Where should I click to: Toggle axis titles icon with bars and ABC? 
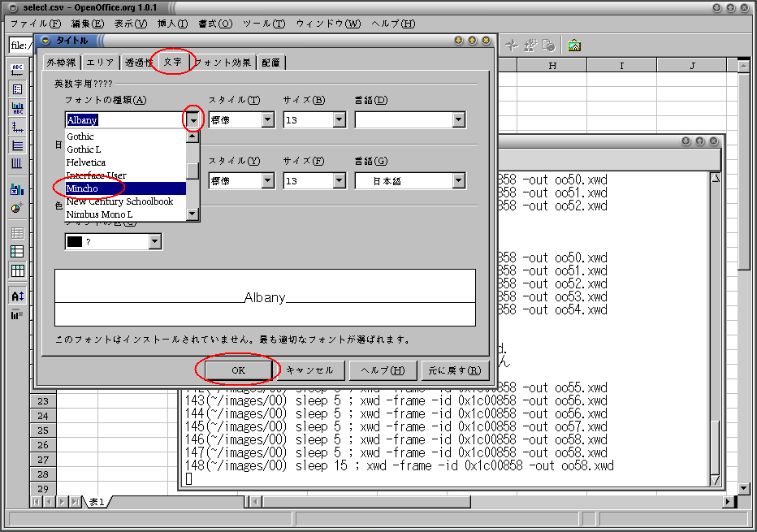[x=17, y=108]
